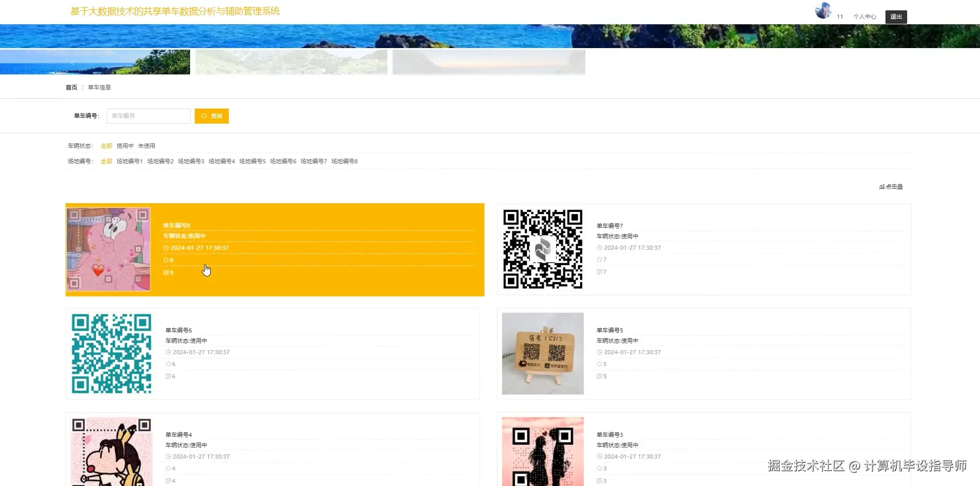Select 全部 in the 场地编号 filter row
This screenshot has width=980, height=486.
(x=106, y=161)
